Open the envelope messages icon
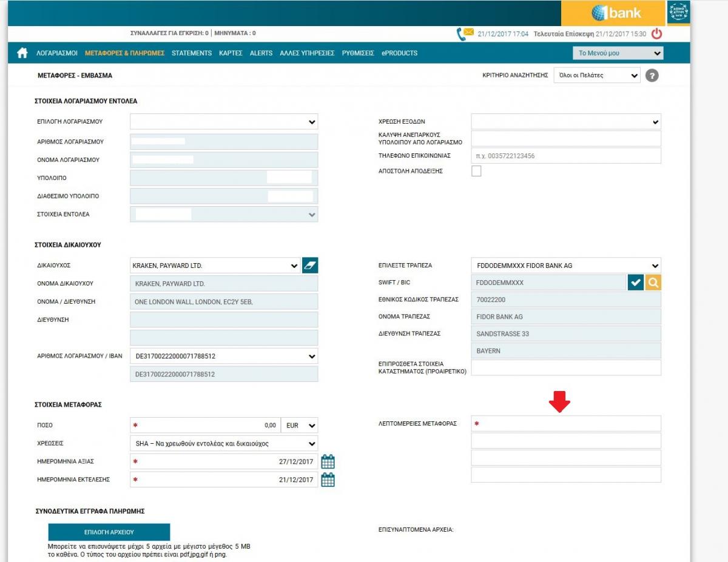 point(468,32)
